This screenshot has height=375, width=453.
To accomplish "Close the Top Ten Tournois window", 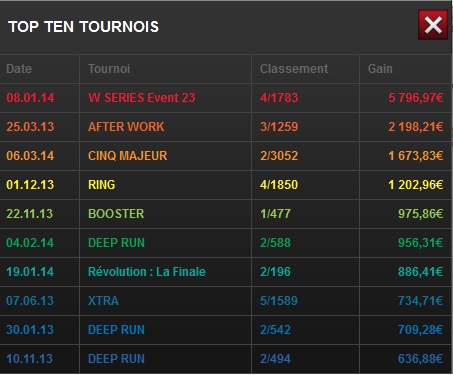I will point(433,25).
